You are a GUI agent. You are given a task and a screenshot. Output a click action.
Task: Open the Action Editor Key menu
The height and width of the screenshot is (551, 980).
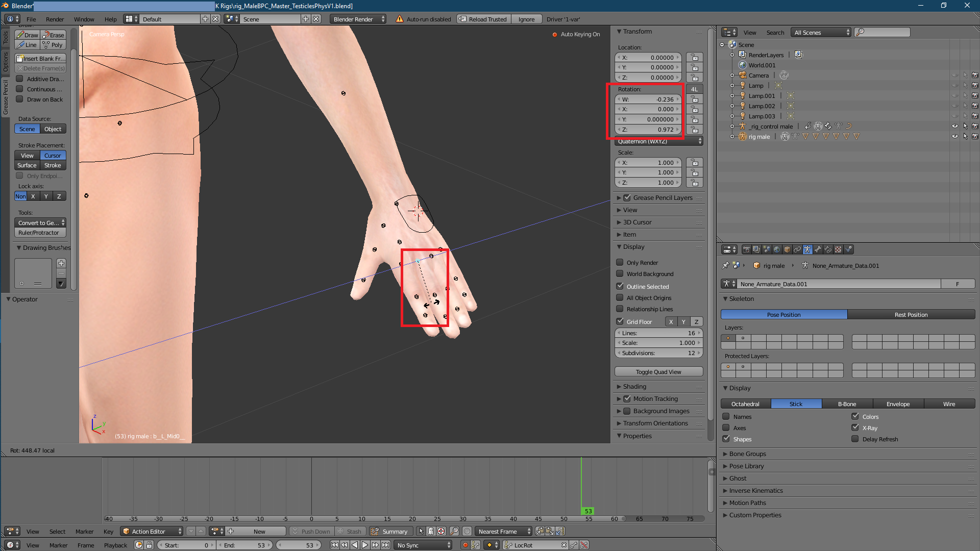coord(108,531)
